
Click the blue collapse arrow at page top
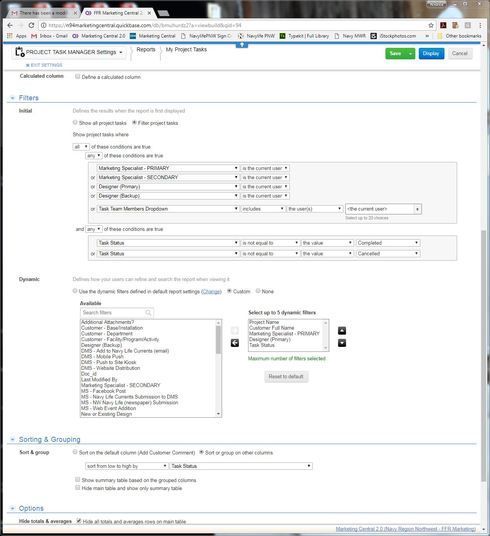(x=242, y=45)
